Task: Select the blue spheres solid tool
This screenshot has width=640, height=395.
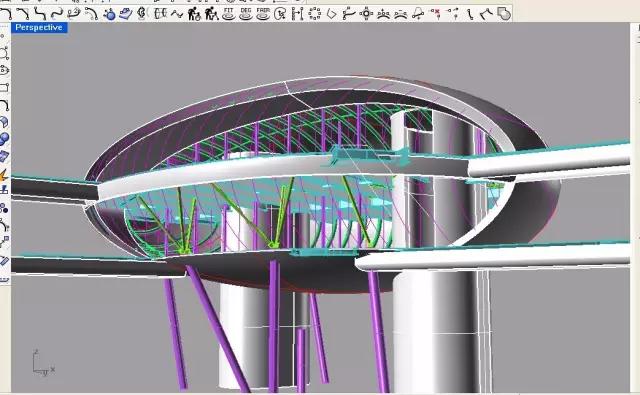Action: point(4,139)
